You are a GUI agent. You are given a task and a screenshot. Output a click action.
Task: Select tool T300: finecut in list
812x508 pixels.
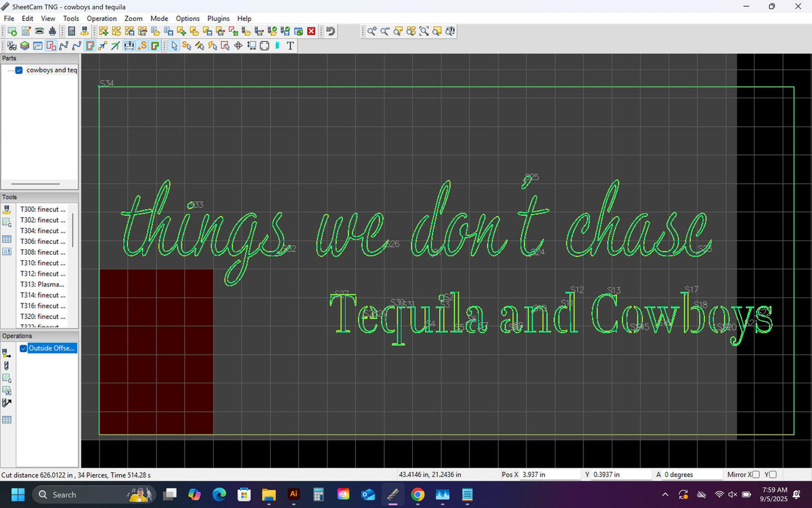point(43,209)
